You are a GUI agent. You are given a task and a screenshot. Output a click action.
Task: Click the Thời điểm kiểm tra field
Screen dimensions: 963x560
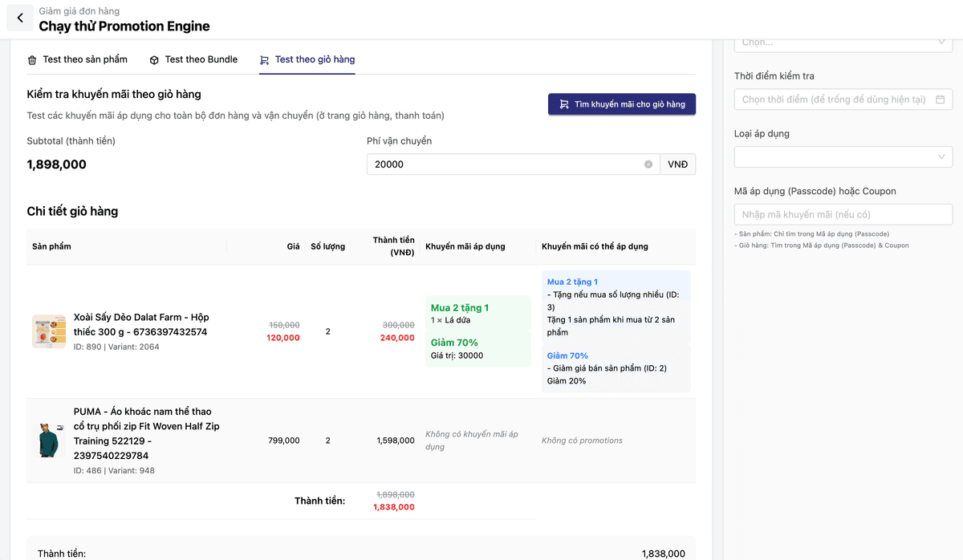pos(833,99)
